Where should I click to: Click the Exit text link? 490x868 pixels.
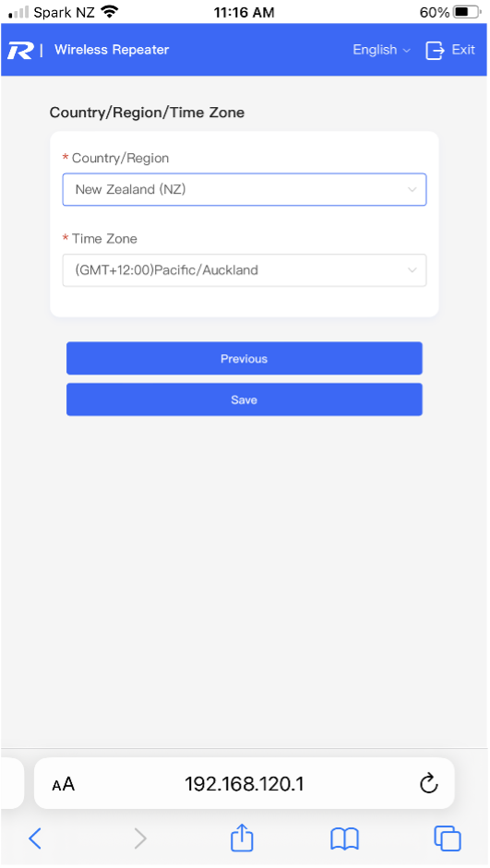463,50
